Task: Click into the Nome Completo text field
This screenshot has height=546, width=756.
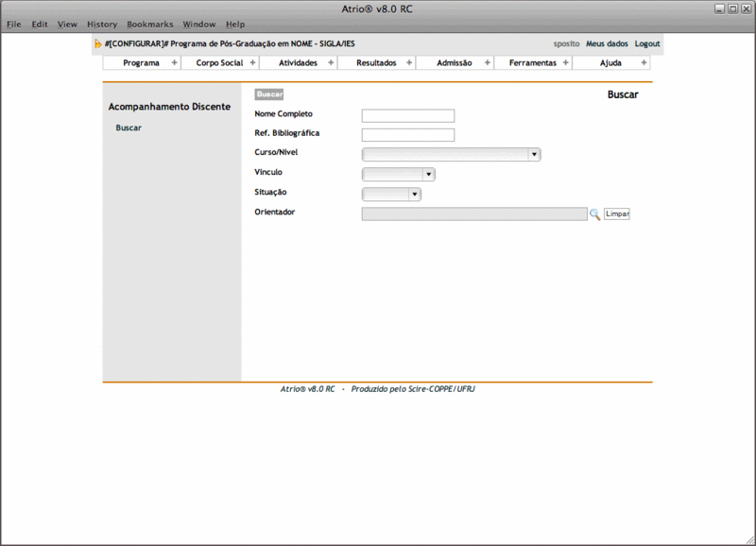Action: click(x=407, y=116)
